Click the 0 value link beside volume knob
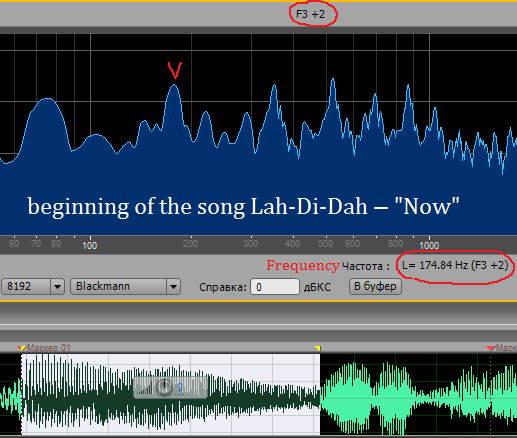517x438 pixels. tap(180, 387)
